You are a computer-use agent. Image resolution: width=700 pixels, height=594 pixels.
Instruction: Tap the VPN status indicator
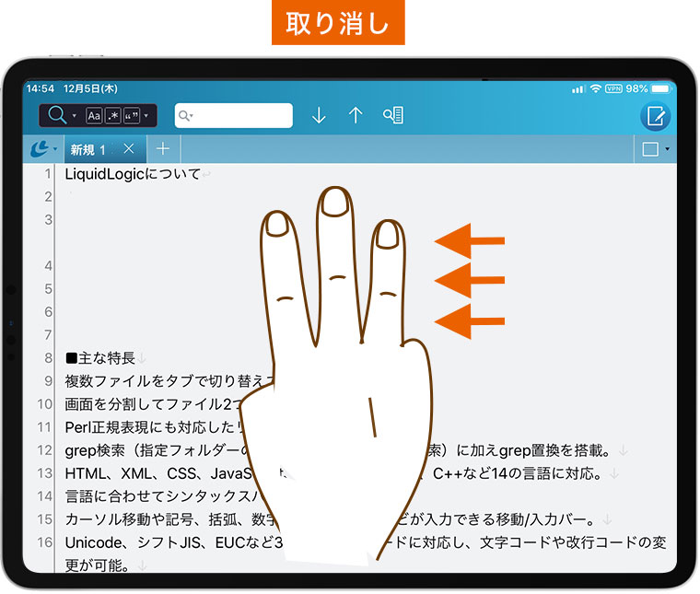[x=613, y=88]
